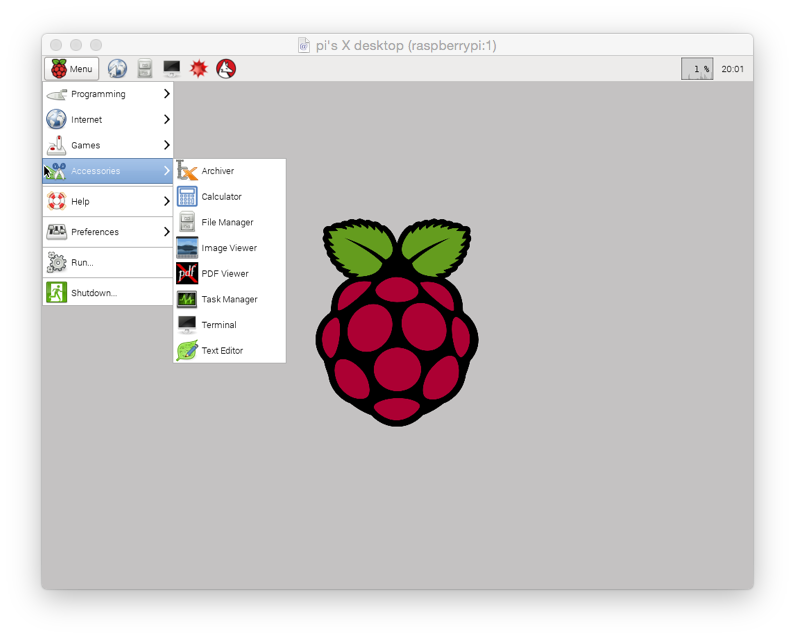795x639 pixels.
Task: Launch Image Viewer from Accessories submenu
Action: (x=230, y=248)
